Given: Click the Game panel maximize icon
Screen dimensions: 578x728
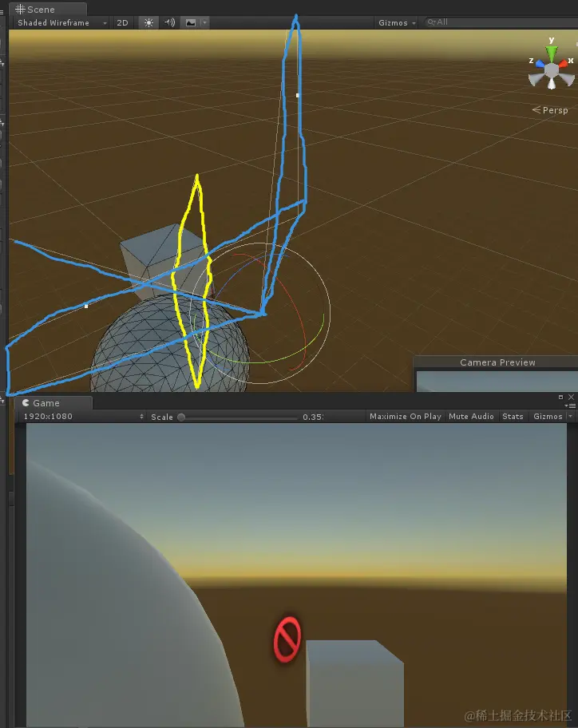Looking at the screenshot, I should (x=560, y=397).
